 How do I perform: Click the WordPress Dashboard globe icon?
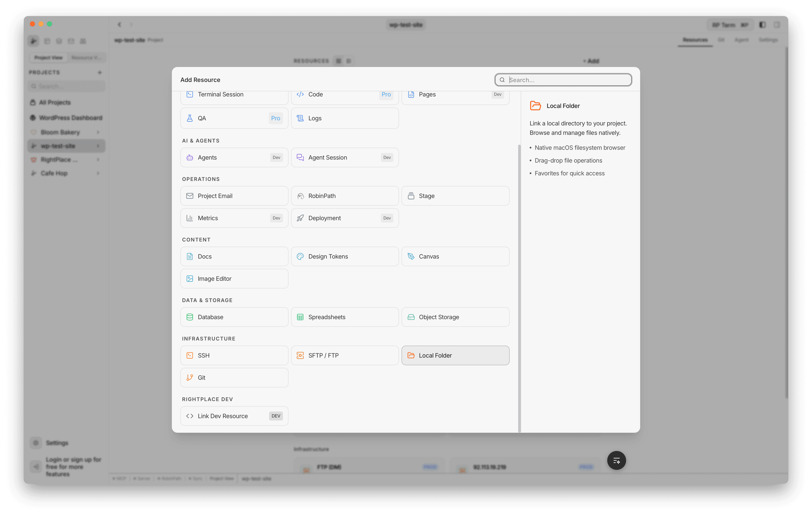33,118
